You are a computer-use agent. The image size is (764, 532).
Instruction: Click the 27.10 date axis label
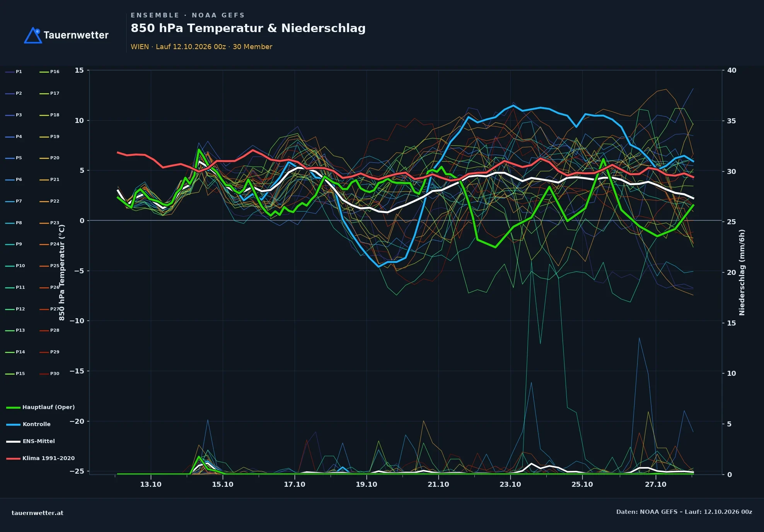[655, 484]
